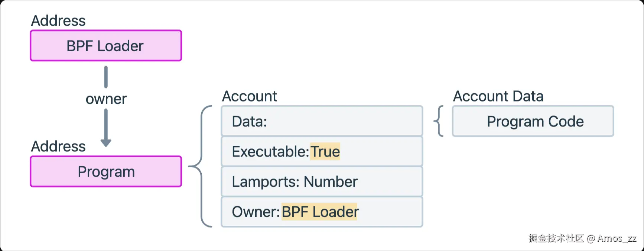This screenshot has width=644, height=251.
Task: Click the Address label above Program
Action: coord(58,147)
